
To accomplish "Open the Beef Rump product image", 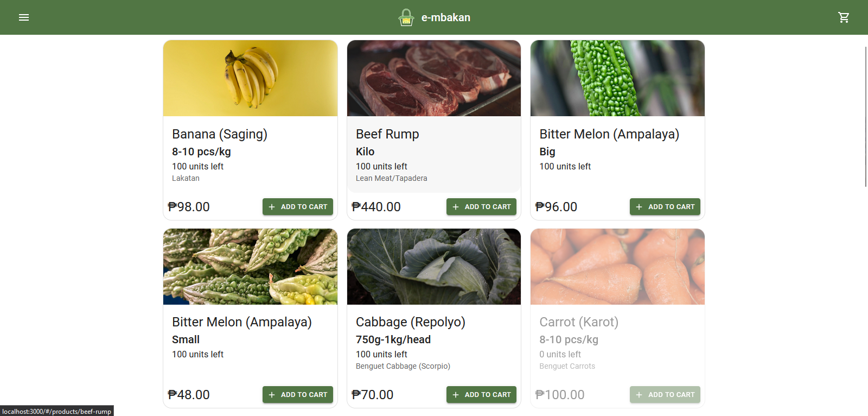I will [x=434, y=78].
